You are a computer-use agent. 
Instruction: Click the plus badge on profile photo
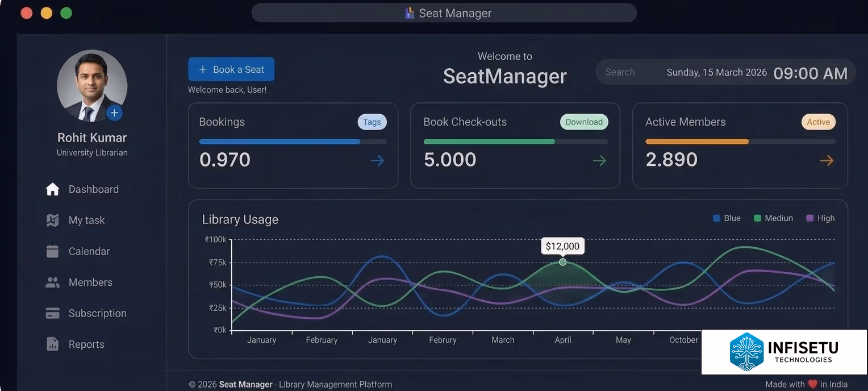pyautogui.click(x=114, y=113)
